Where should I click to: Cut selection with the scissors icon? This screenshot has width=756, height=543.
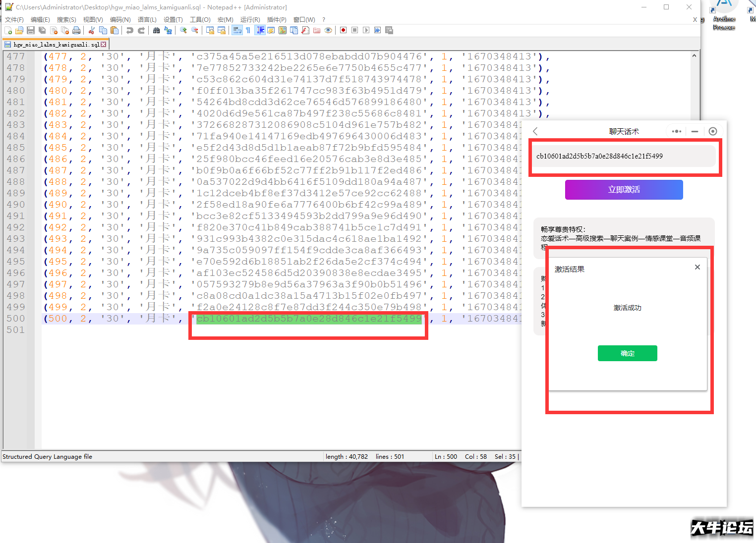tap(92, 30)
